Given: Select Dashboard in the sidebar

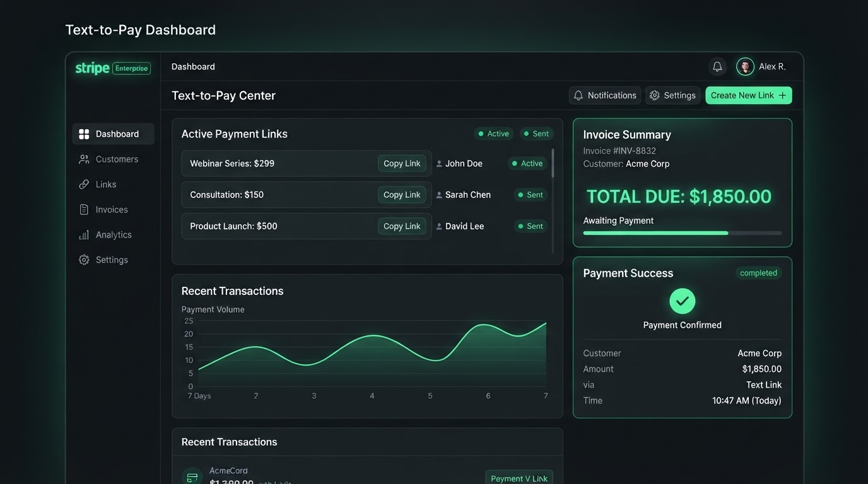Looking at the screenshot, I should pyautogui.click(x=113, y=134).
